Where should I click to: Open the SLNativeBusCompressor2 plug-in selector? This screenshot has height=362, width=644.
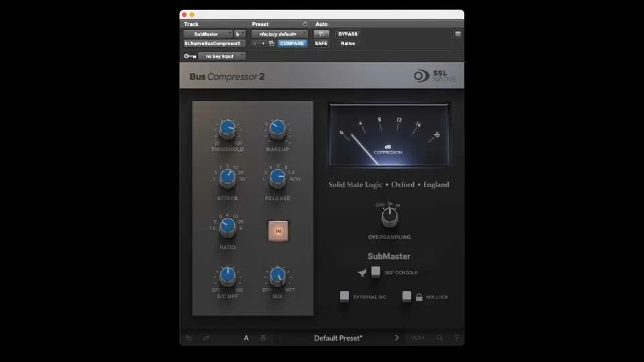tap(214, 43)
